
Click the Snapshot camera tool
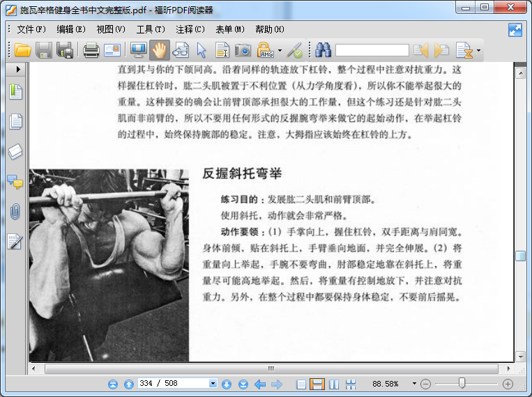243,50
